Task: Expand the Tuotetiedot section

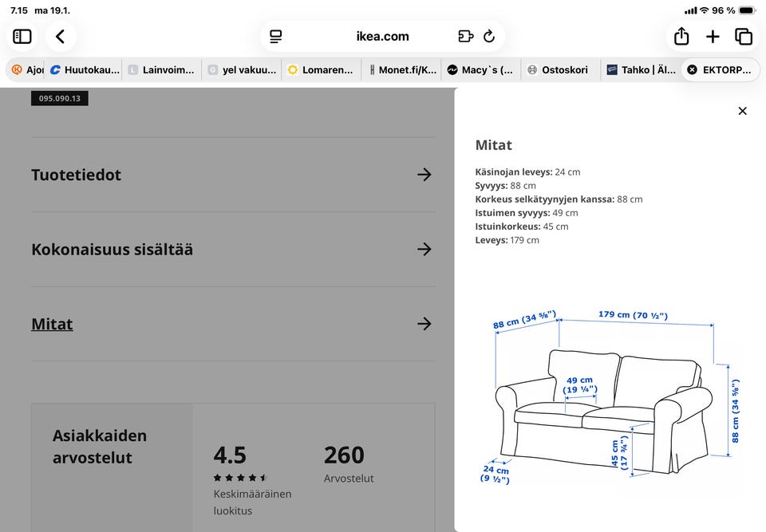Action: pos(424,175)
